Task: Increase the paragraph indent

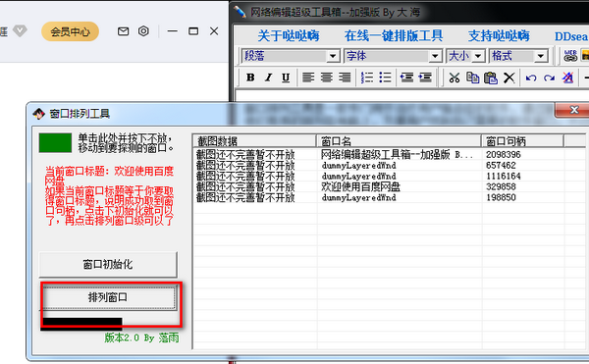Action: pos(425,78)
